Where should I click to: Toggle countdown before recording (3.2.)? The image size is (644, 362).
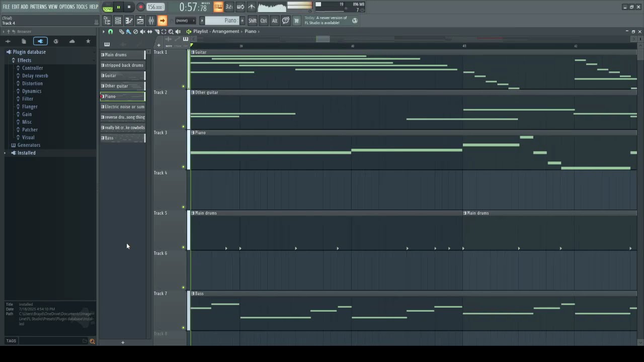pos(229,7)
